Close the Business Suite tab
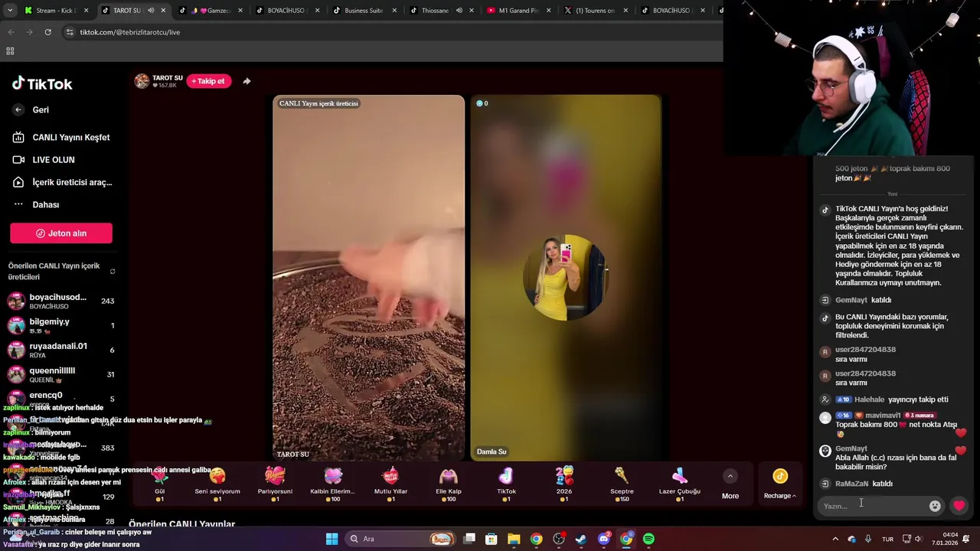 click(394, 11)
